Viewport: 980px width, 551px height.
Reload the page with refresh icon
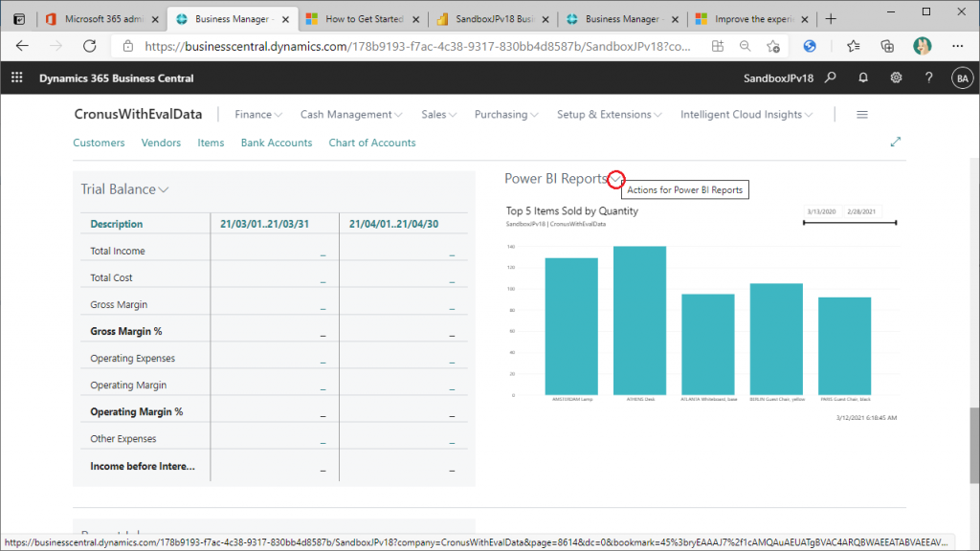[90, 46]
